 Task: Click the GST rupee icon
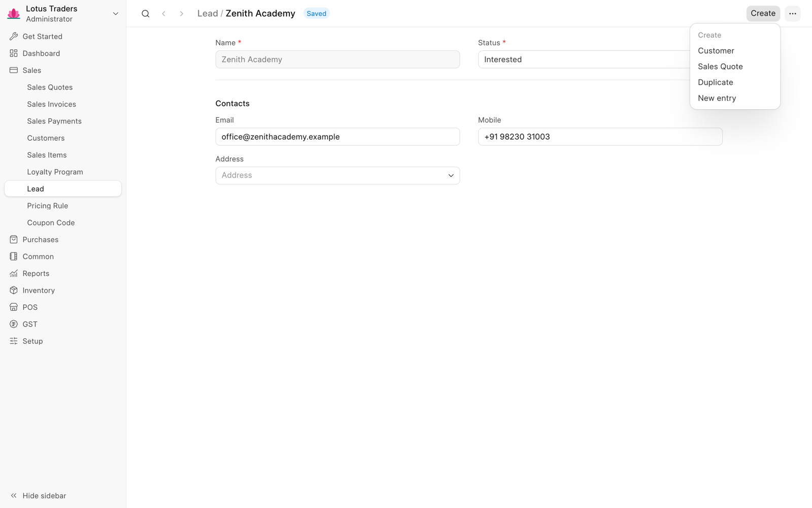click(x=14, y=324)
